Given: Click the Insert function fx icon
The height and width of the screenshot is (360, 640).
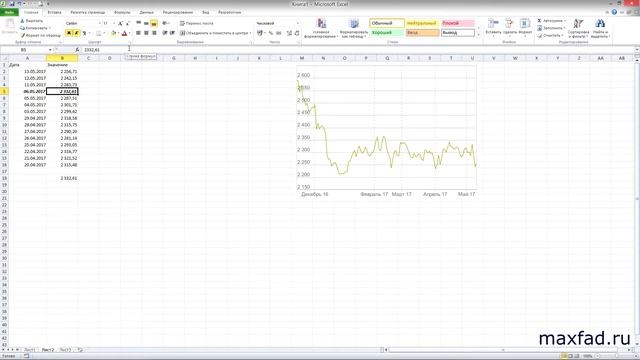Looking at the screenshot, I should click(x=77, y=50).
